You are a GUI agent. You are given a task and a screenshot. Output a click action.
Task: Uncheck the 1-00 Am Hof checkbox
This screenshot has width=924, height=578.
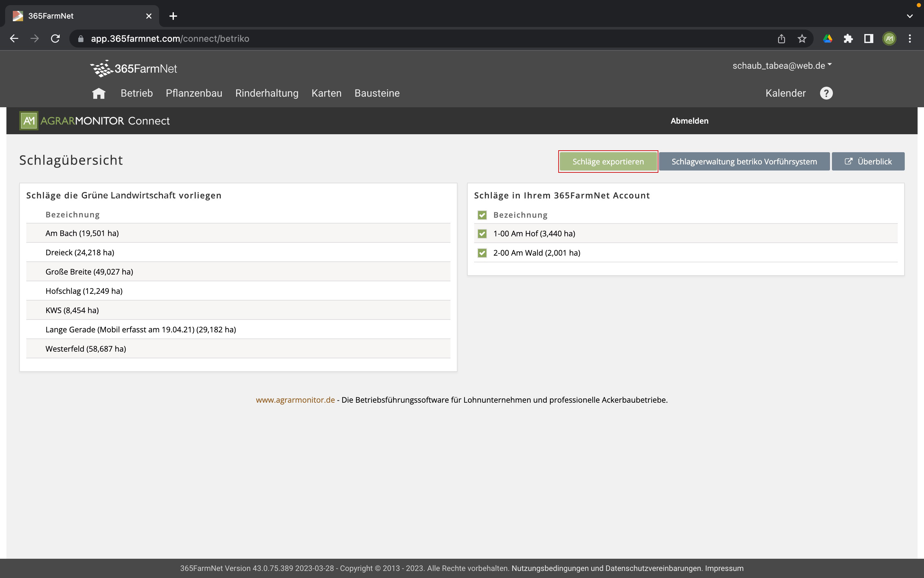[482, 233]
